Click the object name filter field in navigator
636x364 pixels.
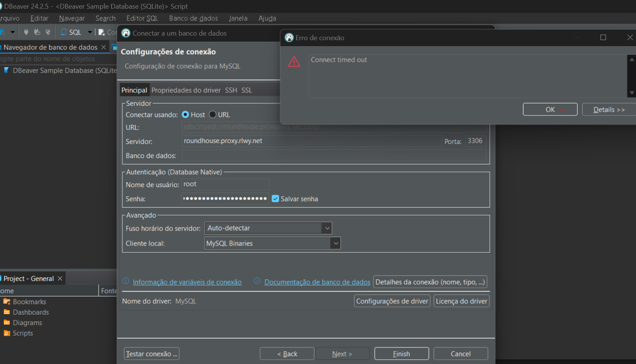coord(58,59)
